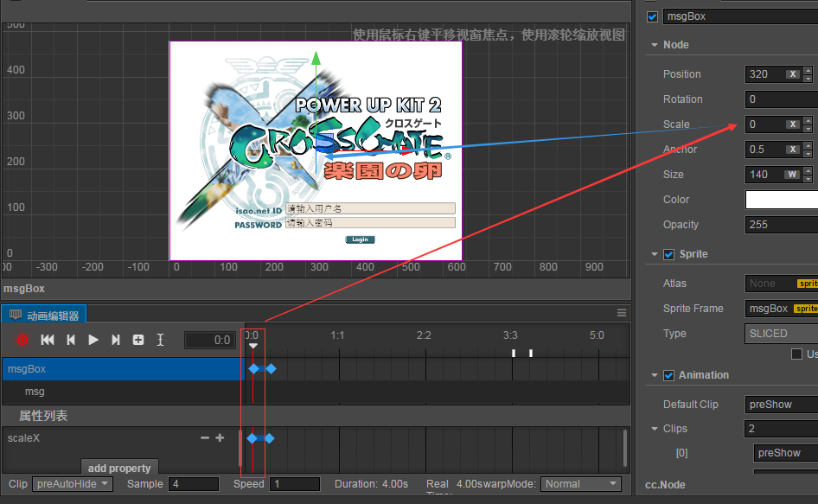Viewport: 818px width, 504px height.
Task: Click the plus icon next to scaleX
Action: pyautogui.click(x=220, y=437)
